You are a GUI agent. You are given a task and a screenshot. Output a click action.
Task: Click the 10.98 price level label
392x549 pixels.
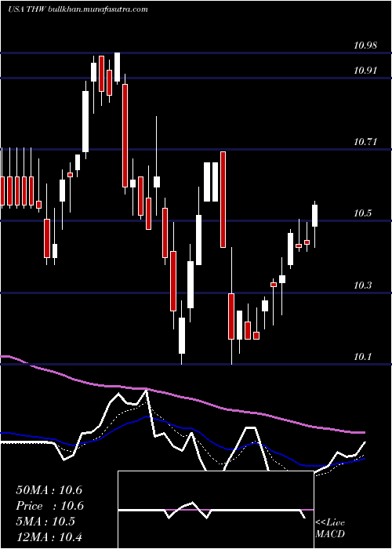tap(365, 45)
